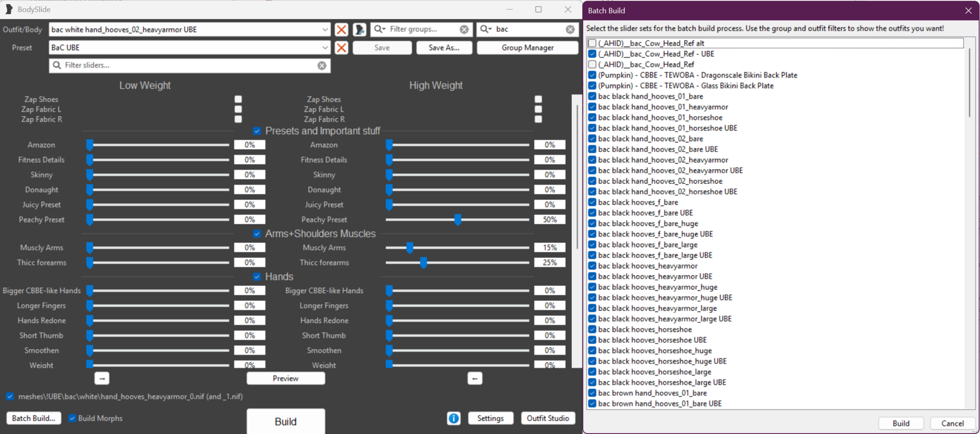
Task: Open Batch Build... button
Action: (34, 418)
